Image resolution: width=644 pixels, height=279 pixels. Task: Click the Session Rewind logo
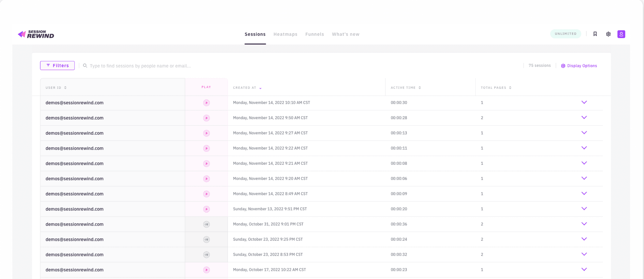click(36, 34)
